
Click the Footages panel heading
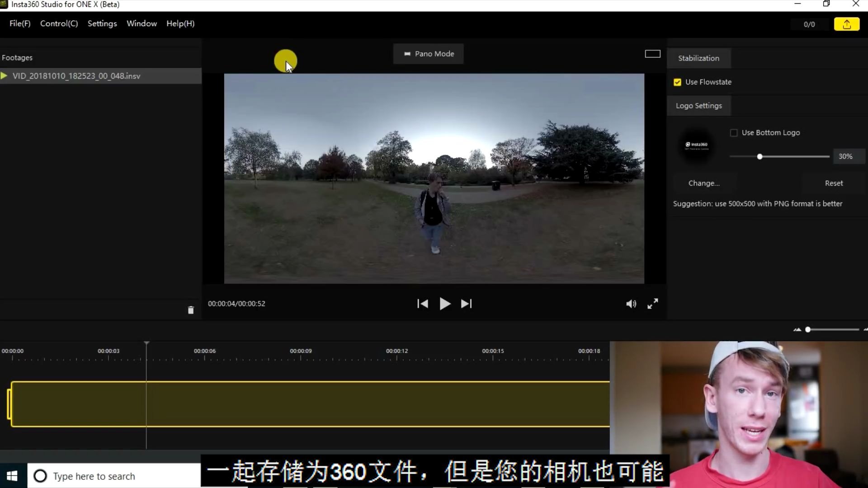(17, 58)
